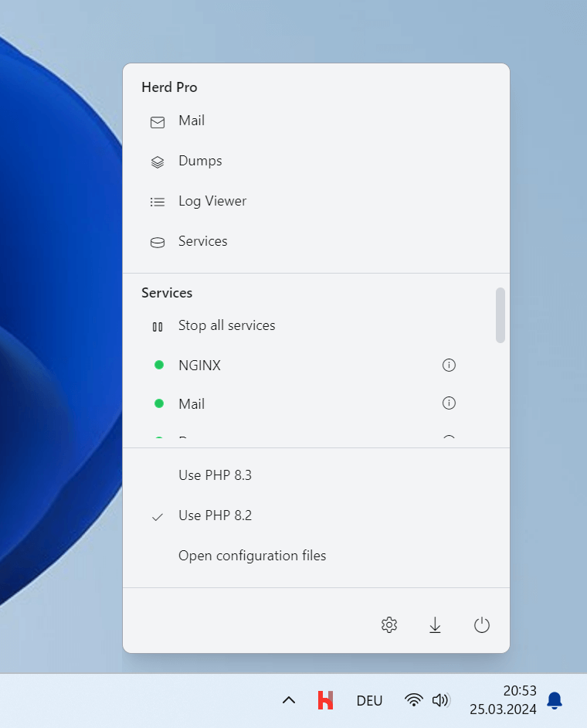Expand hidden system tray icons chevron
The width and height of the screenshot is (587, 728).
click(289, 700)
